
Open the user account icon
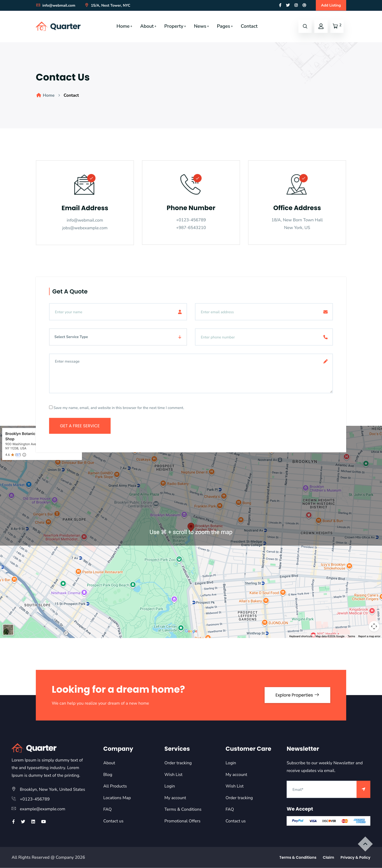[321, 26]
